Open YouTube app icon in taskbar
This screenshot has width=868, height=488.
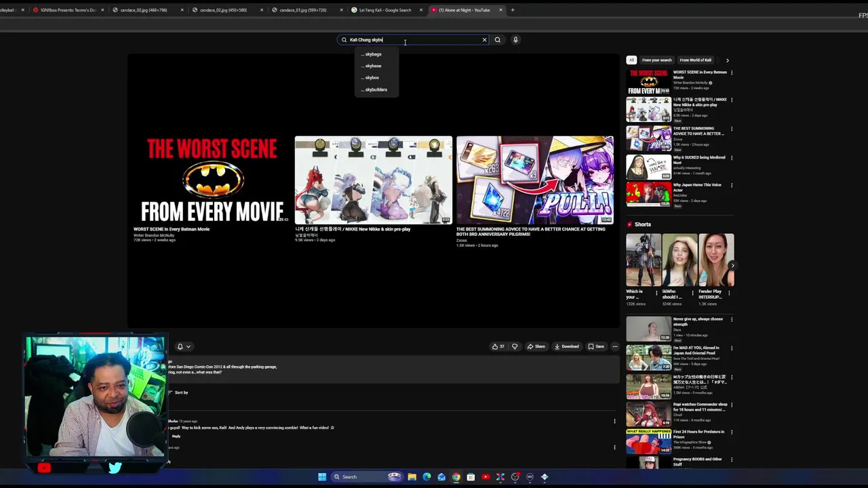pos(486,476)
